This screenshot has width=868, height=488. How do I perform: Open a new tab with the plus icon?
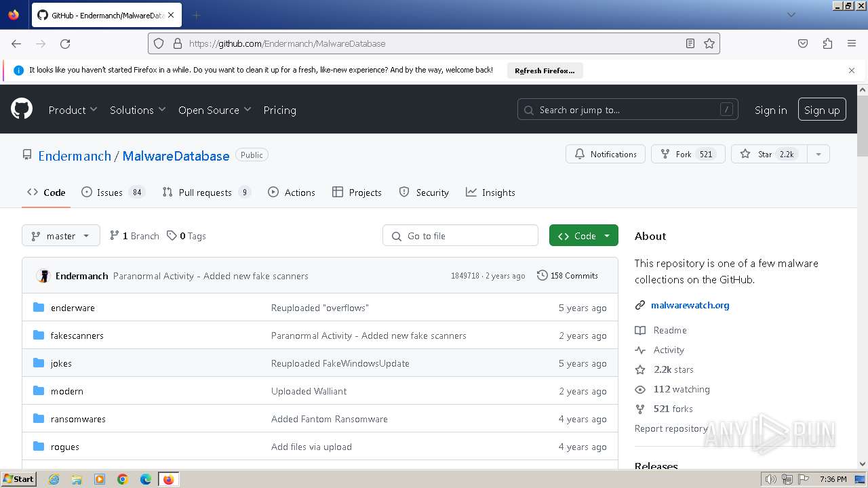coord(196,15)
